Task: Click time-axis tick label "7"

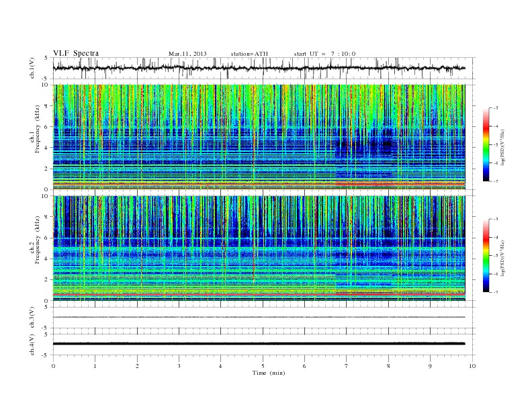Action: point(347,366)
